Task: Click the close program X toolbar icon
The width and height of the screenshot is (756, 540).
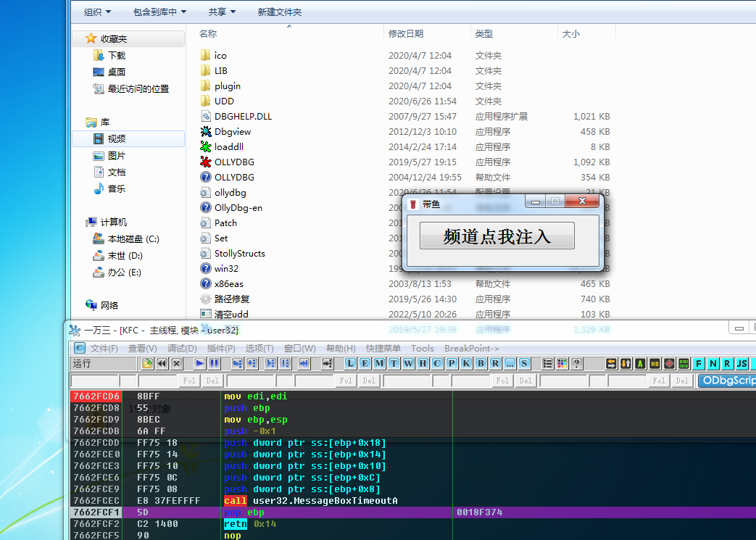Action: 176,363
